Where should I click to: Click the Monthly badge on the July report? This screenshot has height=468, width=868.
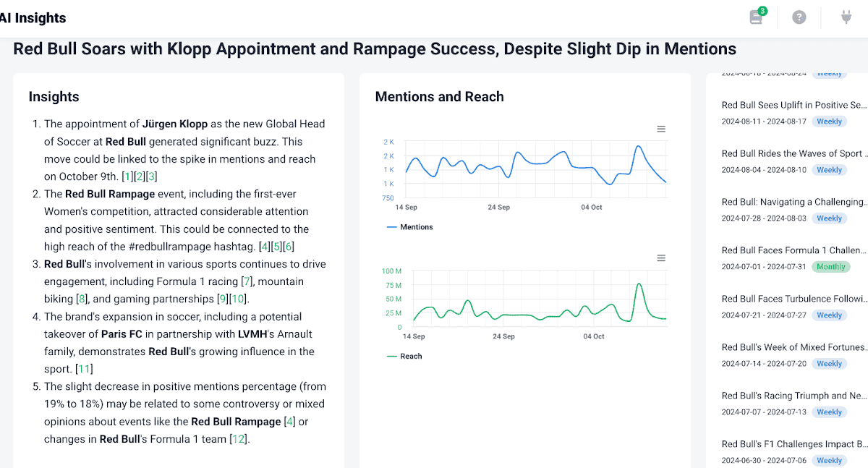pyautogui.click(x=830, y=266)
